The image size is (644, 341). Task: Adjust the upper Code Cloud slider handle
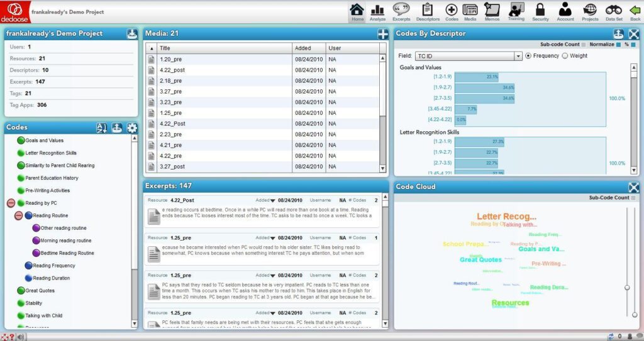[627, 287]
